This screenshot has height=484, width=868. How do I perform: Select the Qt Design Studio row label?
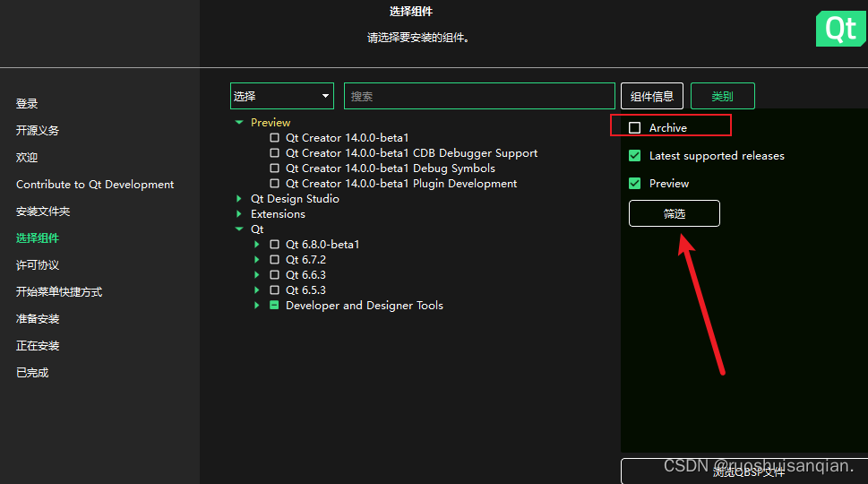(x=295, y=198)
